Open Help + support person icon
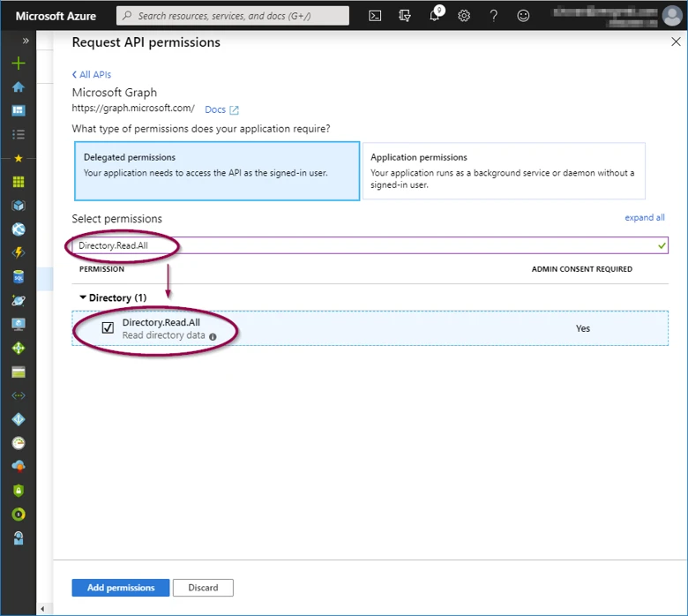Screen dimensions: 688x616 click(x=19, y=537)
